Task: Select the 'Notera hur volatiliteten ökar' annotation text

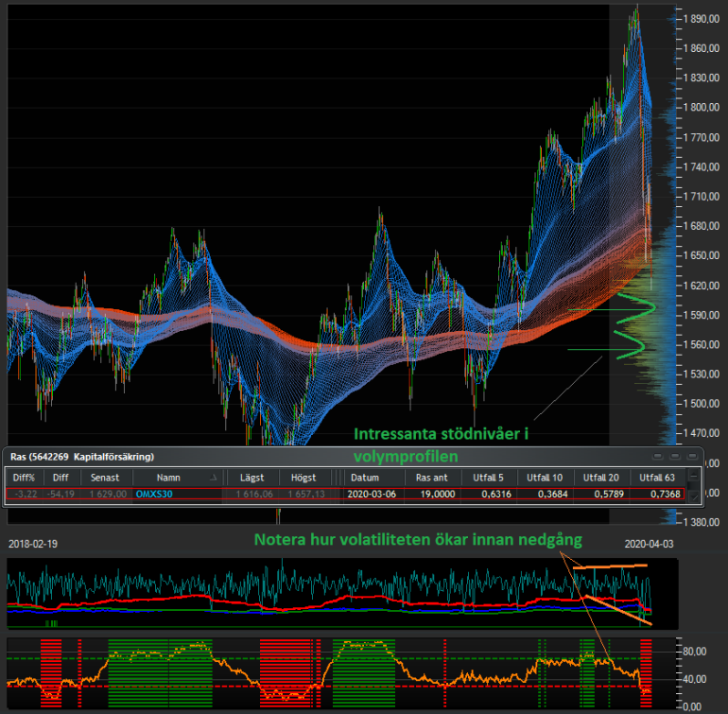Action: [x=418, y=540]
